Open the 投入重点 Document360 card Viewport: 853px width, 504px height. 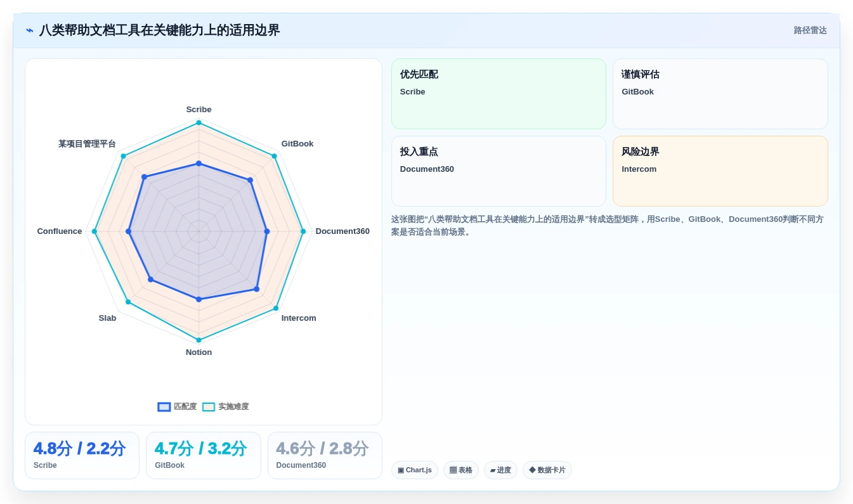498,171
